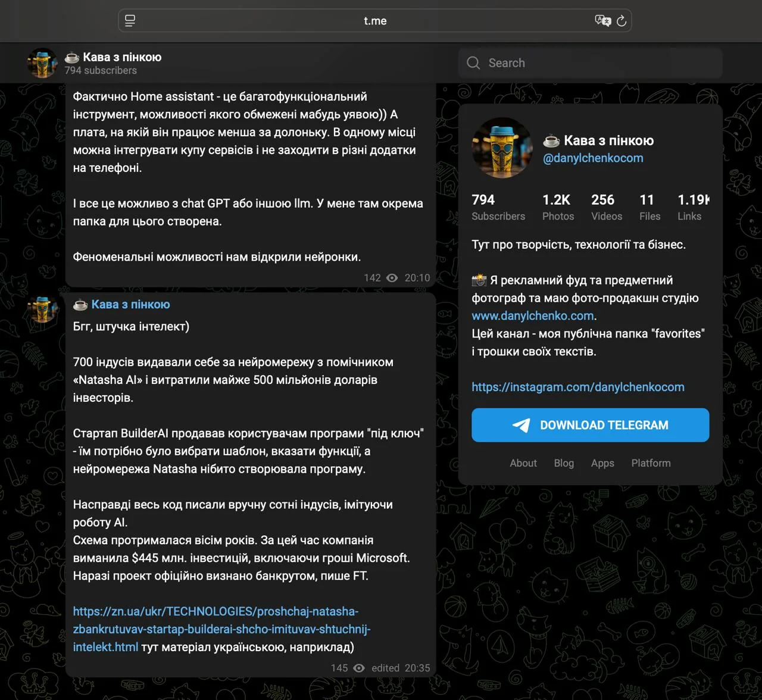Screen dimensions: 762x700
Task: Click the Search magnifier icon
Action: tap(473, 63)
